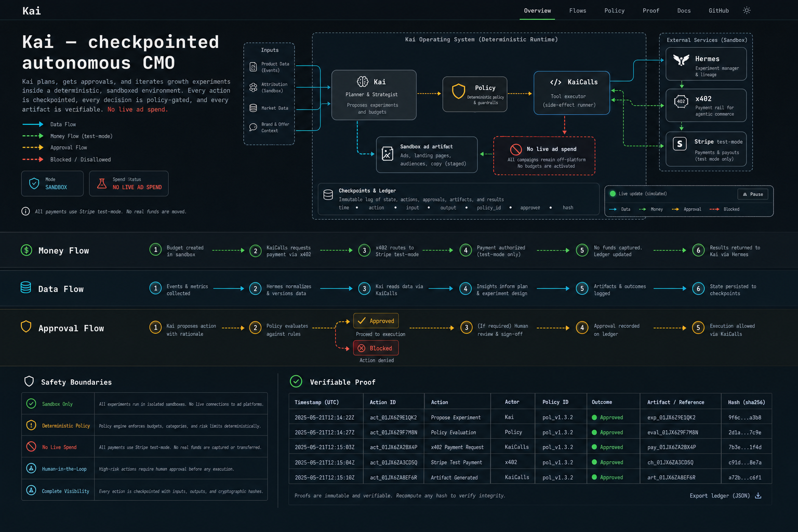Screen dimensions: 798x532
Task: Click the Approval Flow shield icon
Action: coord(26,326)
